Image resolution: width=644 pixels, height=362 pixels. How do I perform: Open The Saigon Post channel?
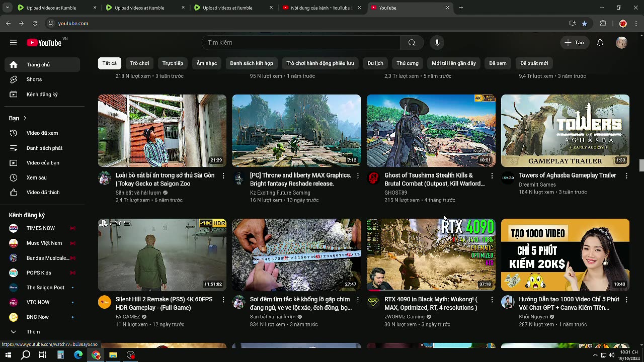tap(42, 288)
